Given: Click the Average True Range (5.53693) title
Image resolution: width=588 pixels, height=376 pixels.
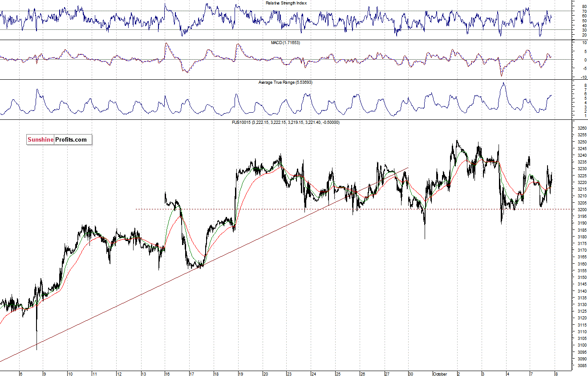Looking at the screenshot, I should [286, 82].
